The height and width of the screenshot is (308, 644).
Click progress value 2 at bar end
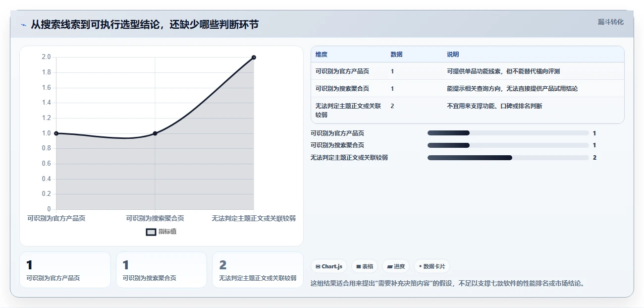(594, 158)
